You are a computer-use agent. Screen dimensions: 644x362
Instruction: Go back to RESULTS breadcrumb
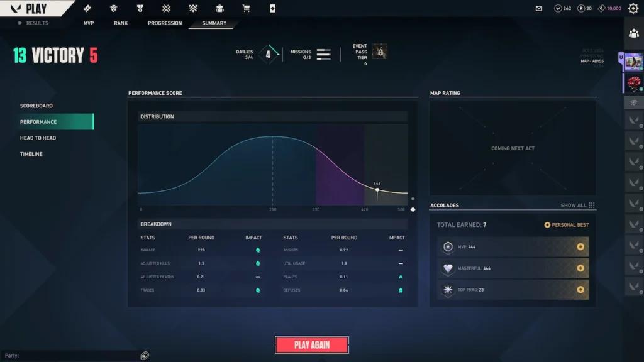(33, 23)
